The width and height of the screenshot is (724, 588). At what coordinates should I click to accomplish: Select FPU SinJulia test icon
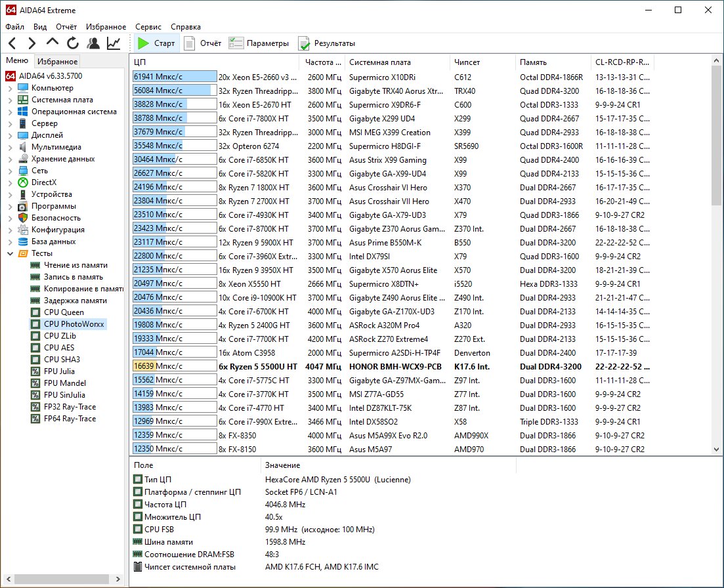click(35, 395)
